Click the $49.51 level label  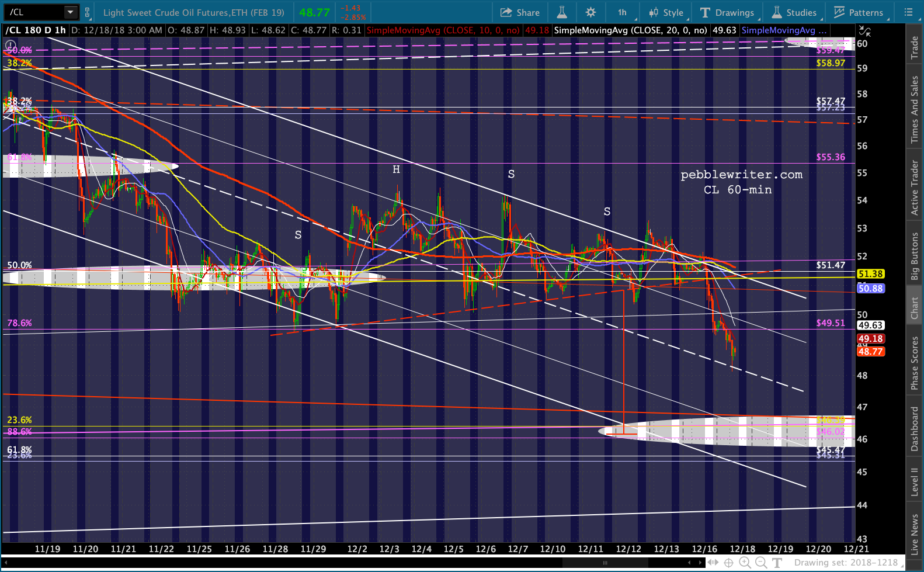click(831, 323)
